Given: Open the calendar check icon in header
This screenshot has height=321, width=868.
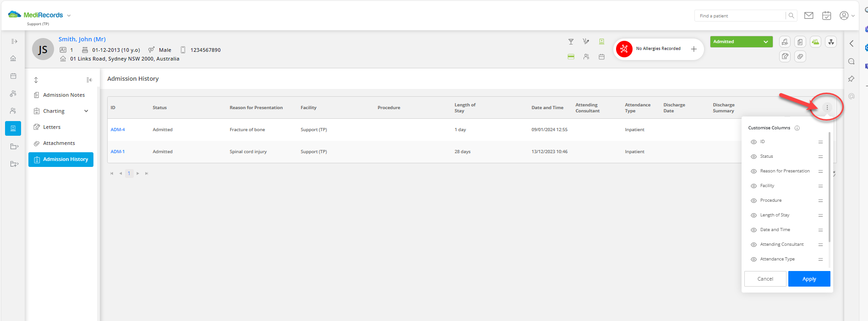Looking at the screenshot, I should pos(826,16).
